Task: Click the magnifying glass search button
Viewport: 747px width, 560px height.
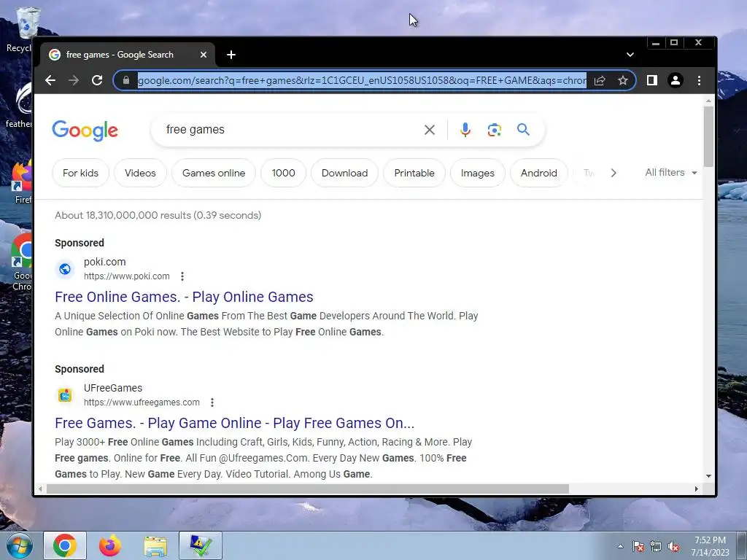Action: (523, 130)
